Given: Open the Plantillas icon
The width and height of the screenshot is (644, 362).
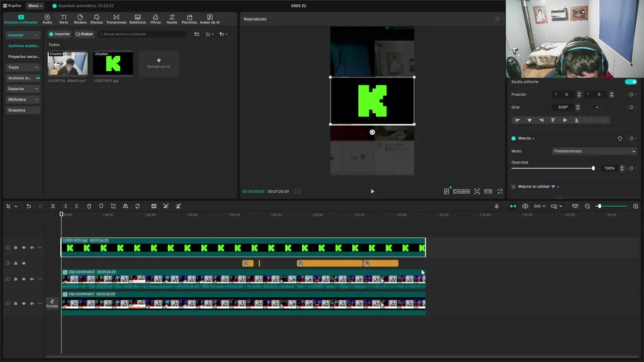Looking at the screenshot, I should (x=189, y=19).
